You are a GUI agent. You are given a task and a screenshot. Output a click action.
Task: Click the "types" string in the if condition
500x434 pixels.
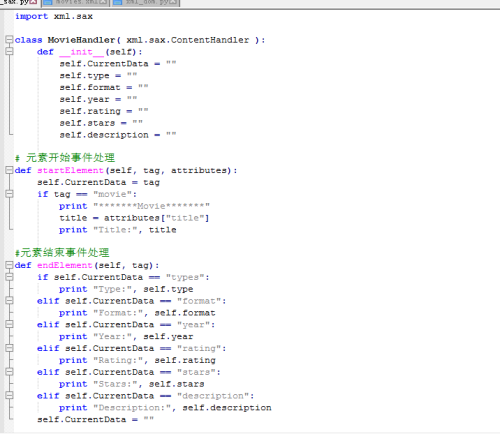[x=185, y=277]
